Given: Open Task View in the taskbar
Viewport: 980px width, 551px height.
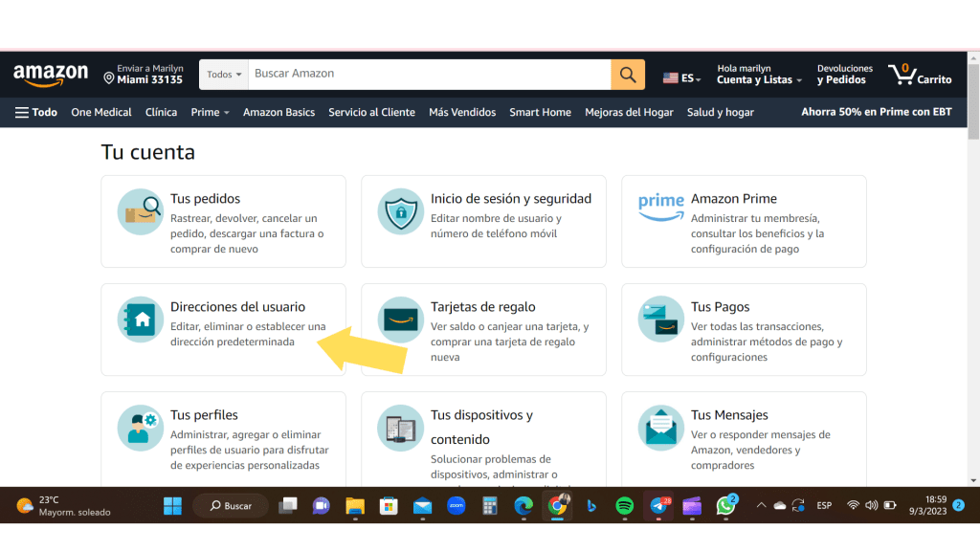Looking at the screenshot, I should pos(287,505).
